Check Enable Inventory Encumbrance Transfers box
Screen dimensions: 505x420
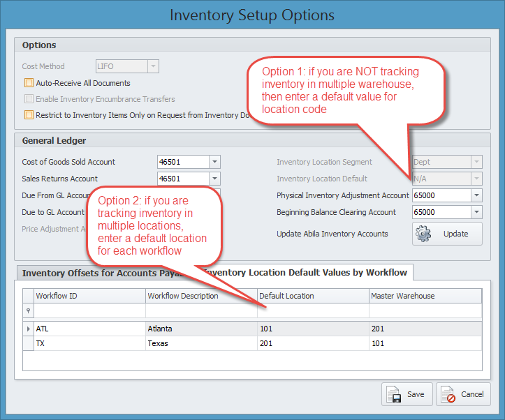29,99
